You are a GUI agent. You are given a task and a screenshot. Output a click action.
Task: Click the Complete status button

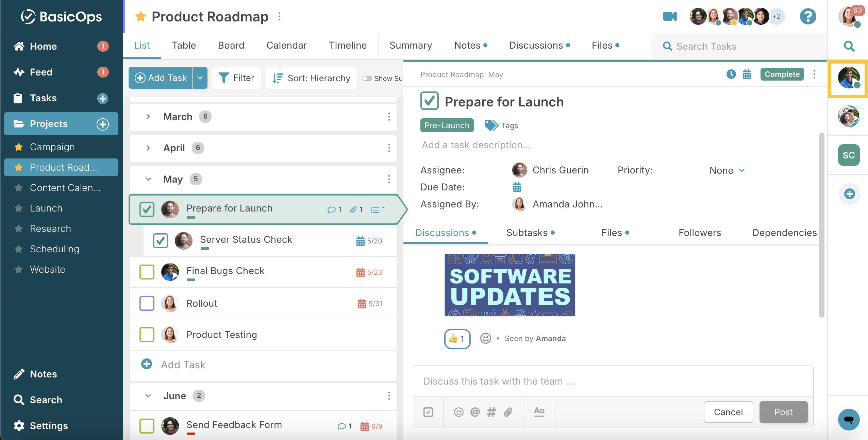pos(782,74)
